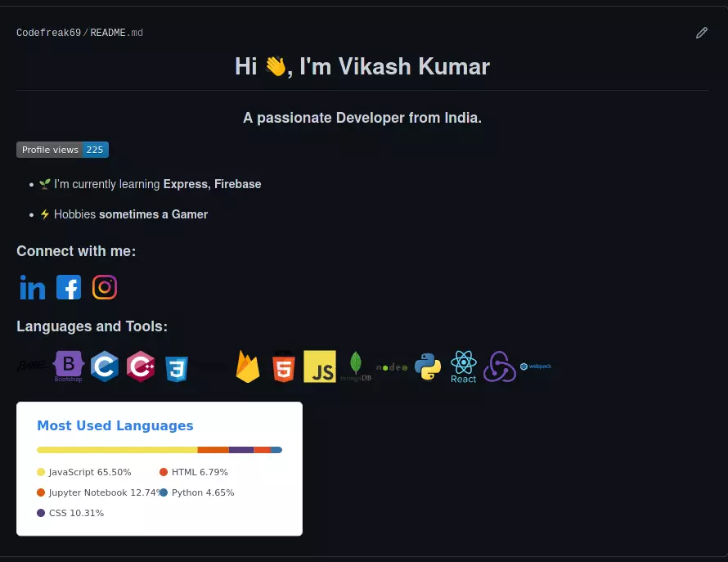Screen dimensions: 728x562
Task: Click the yellow JS logo
Action: coord(320,366)
